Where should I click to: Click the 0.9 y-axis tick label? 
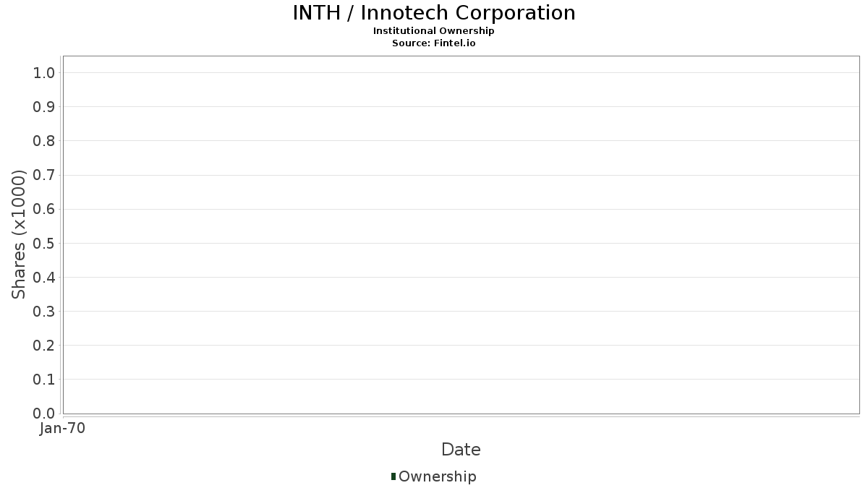[44, 107]
